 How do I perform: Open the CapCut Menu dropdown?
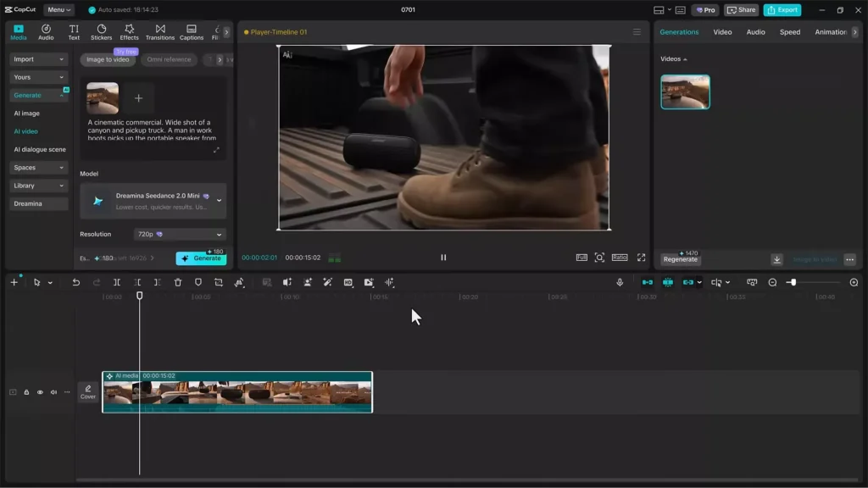click(58, 9)
